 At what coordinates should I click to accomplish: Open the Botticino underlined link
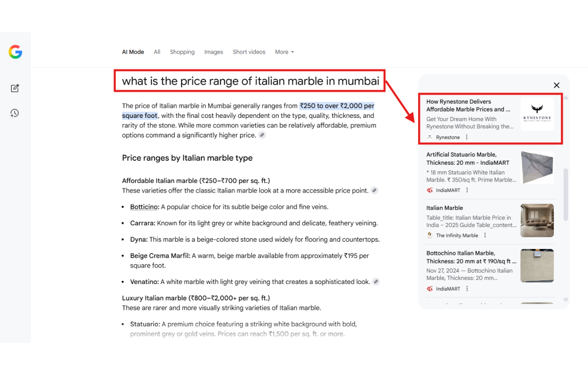point(144,207)
